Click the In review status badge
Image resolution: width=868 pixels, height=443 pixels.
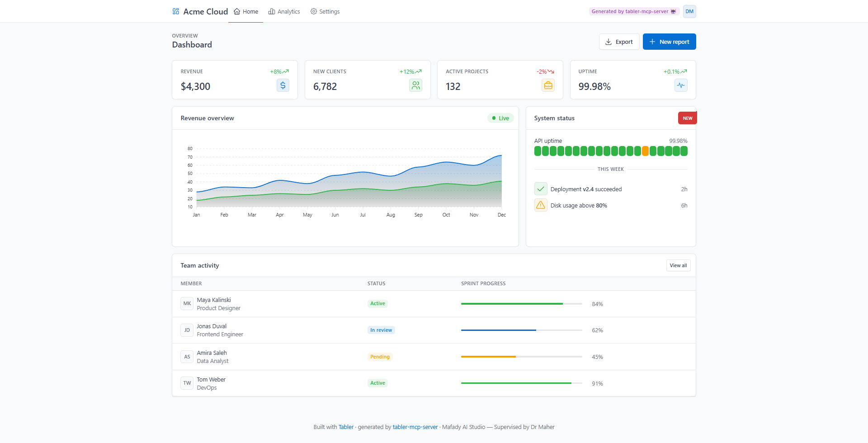[x=381, y=330]
